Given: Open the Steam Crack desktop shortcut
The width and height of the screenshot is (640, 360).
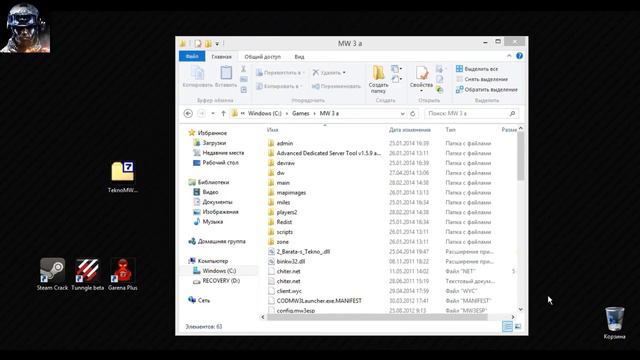Looking at the screenshot, I should (x=52, y=274).
